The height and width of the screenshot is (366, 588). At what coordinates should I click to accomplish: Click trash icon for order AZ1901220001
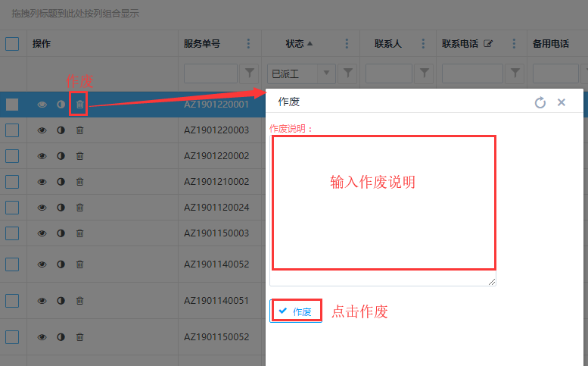point(79,105)
